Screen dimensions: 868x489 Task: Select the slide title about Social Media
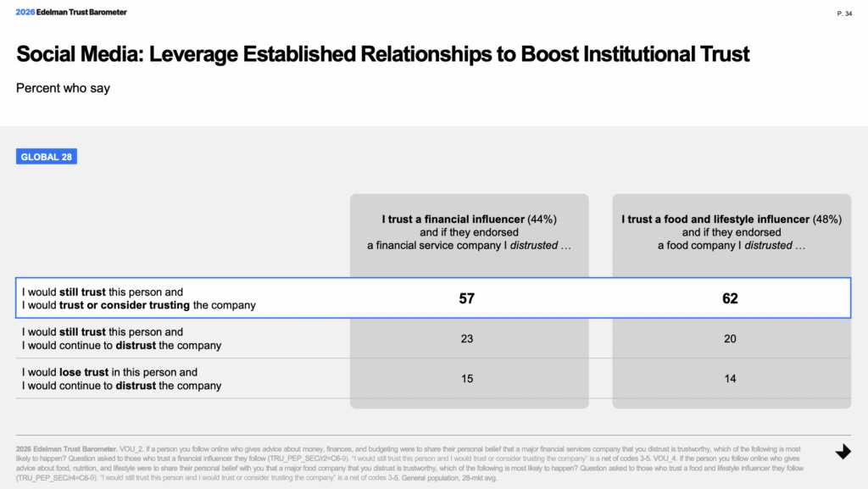[383, 55]
